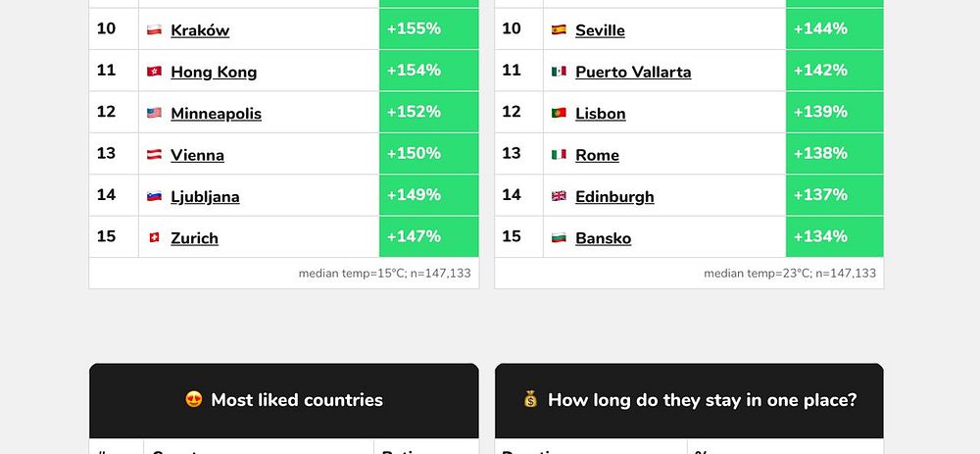Click the Bulgaria flag beside Bansko
This screenshot has height=454, width=980.
pos(559,237)
